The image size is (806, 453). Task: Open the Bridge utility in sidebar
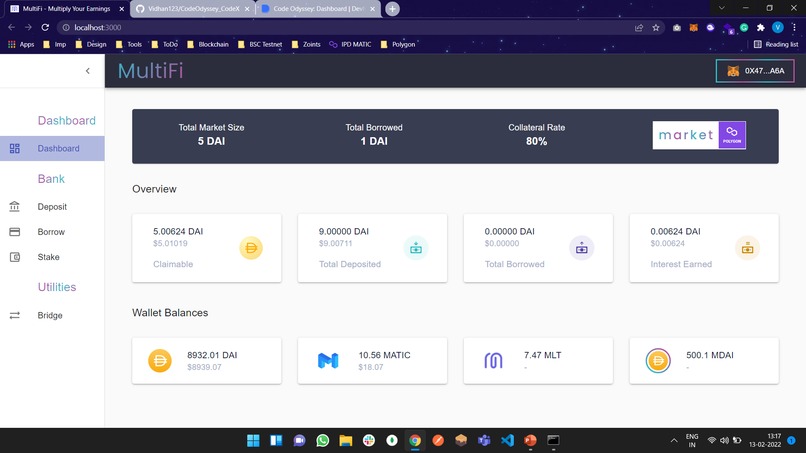click(52, 315)
